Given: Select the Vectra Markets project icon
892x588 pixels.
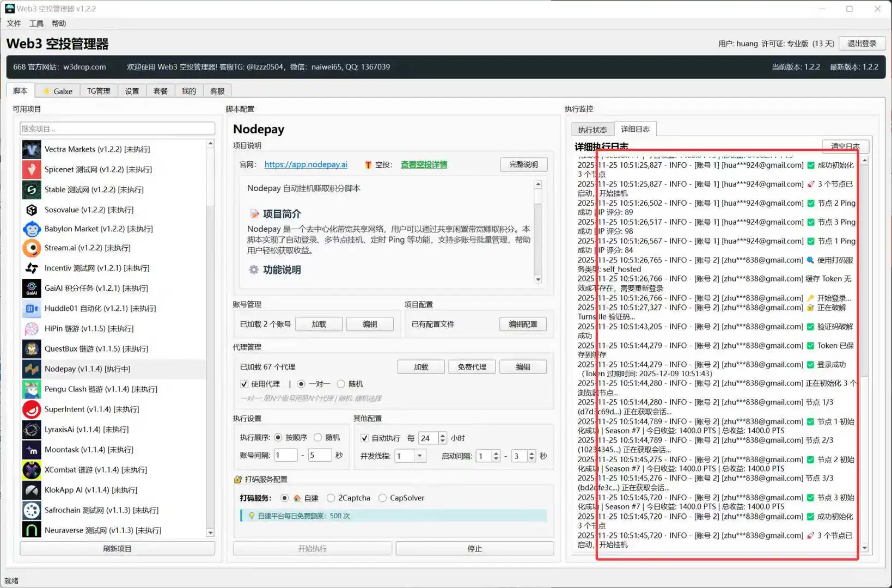Looking at the screenshot, I should pyautogui.click(x=32, y=149).
